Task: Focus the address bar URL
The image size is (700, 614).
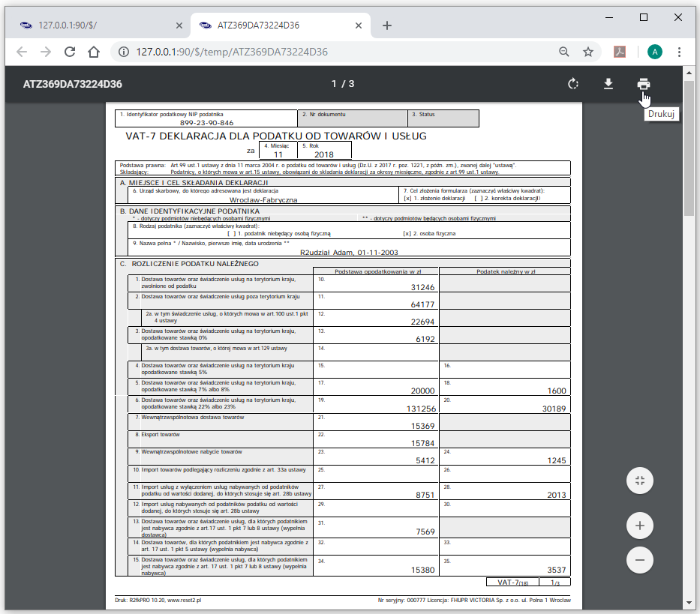Action: click(232, 52)
